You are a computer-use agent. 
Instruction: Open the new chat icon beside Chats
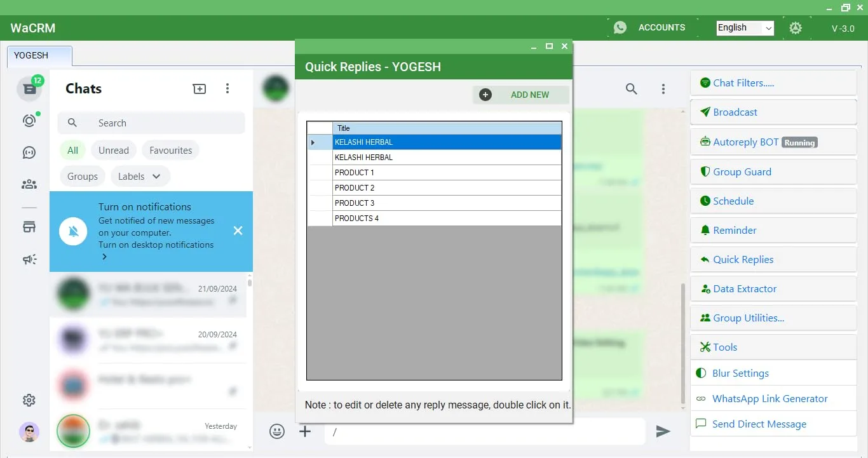click(200, 89)
